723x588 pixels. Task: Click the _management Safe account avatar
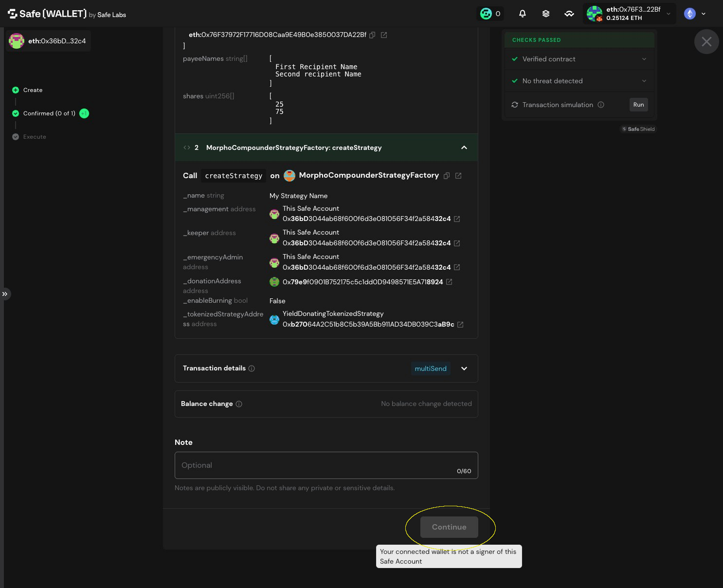coord(274,214)
